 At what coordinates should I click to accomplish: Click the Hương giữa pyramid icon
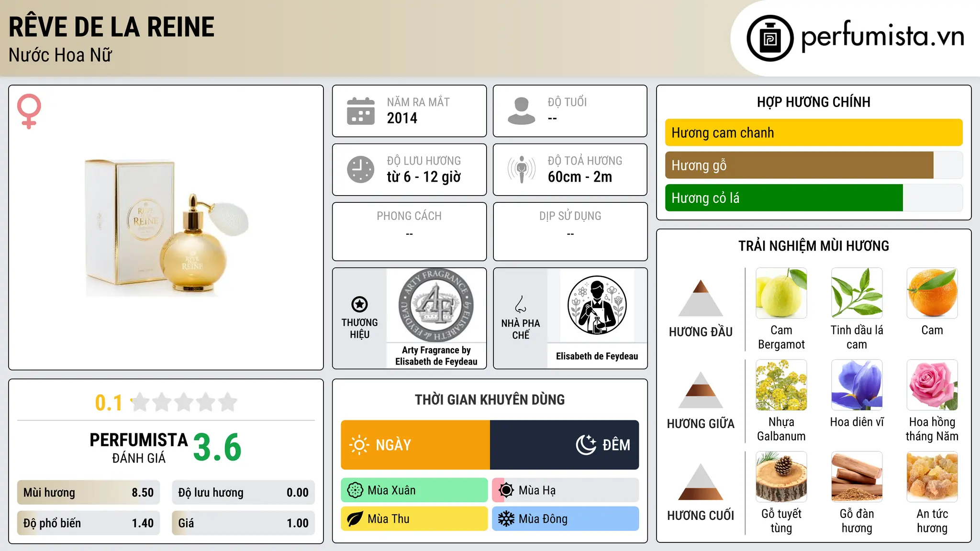[x=701, y=390]
